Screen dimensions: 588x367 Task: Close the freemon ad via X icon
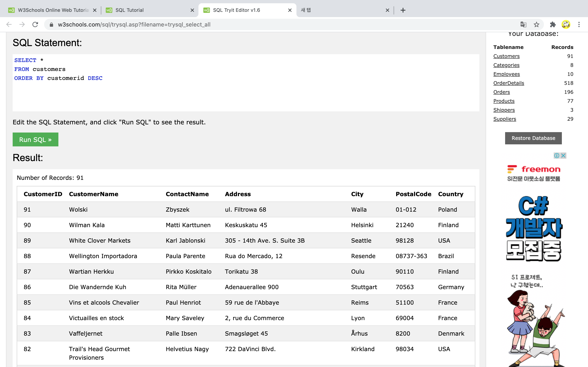[x=563, y=155]
